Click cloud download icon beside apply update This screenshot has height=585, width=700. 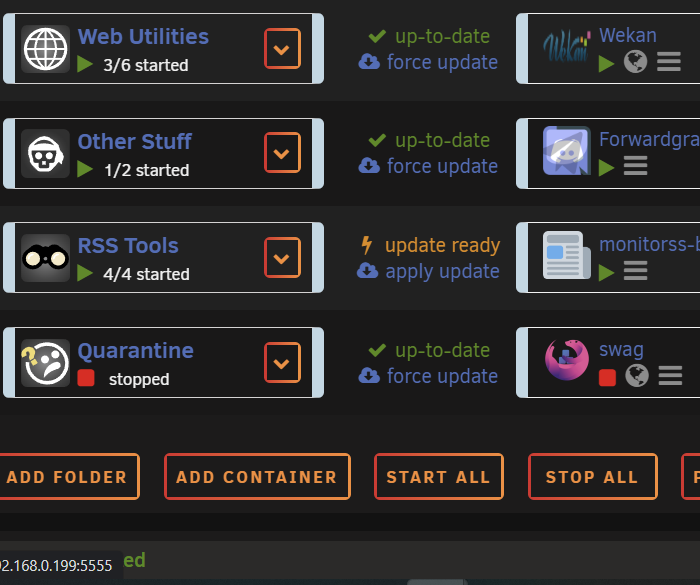(367, 271)
